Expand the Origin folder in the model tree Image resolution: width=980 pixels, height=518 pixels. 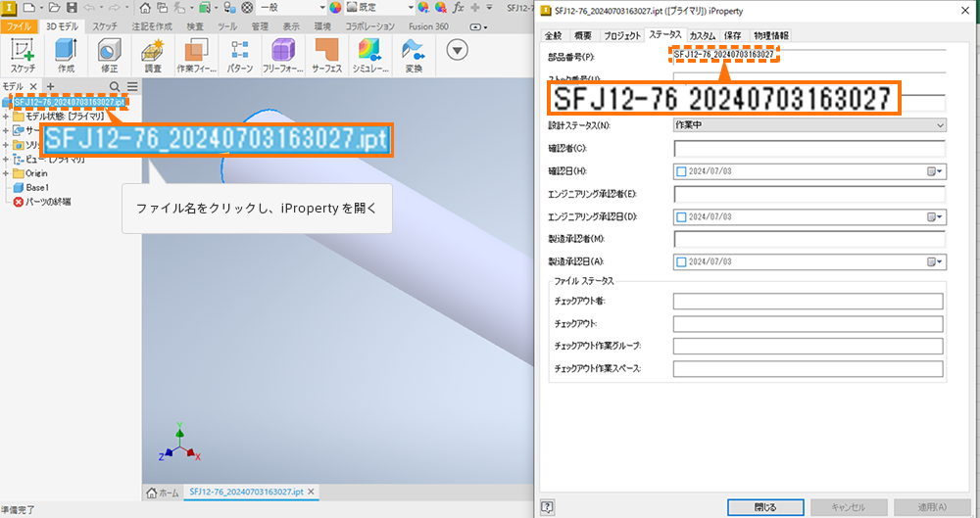tap(7, 172)
